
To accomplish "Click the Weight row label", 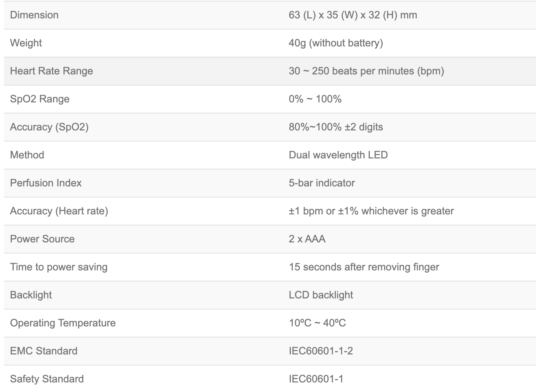I will tap(26, 43).
